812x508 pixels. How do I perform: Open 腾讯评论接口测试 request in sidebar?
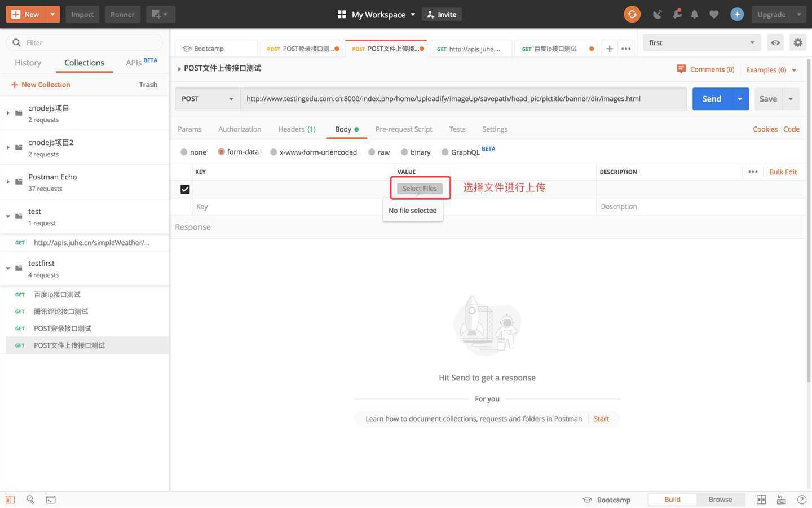click(x=61, y=312)
